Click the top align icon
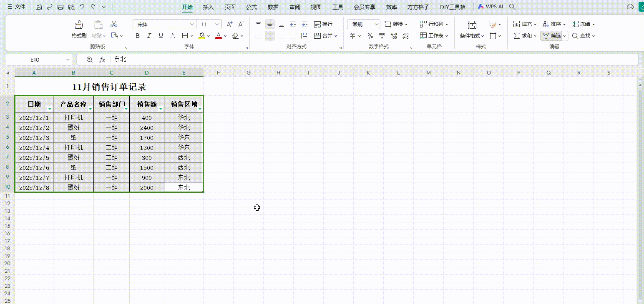 258,24
